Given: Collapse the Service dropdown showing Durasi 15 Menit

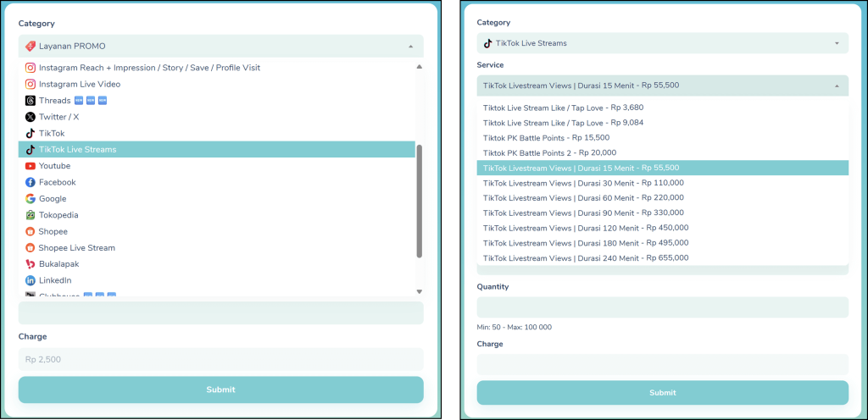Looking at the screenshot, I should [835, 86].
